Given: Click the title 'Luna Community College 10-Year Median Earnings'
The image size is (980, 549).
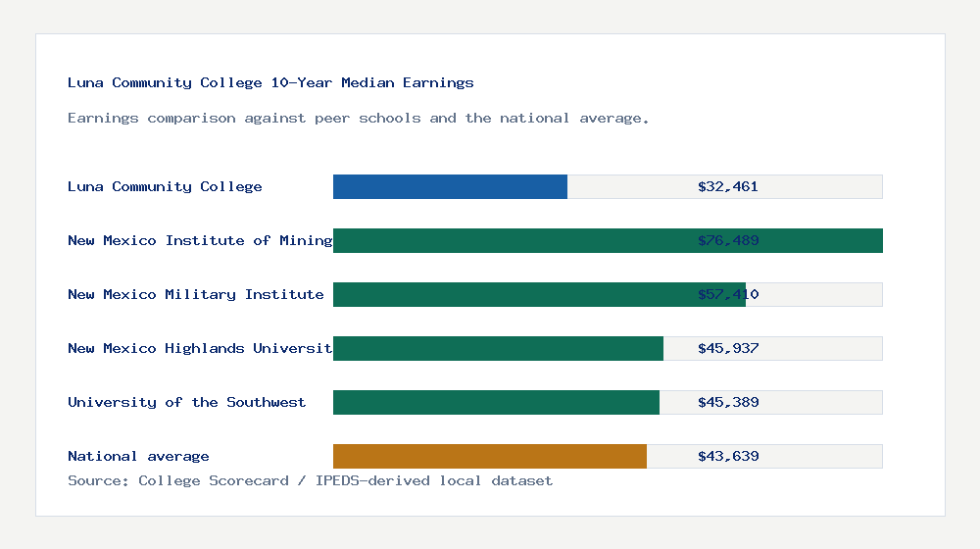Looking at the screenshot, I should (270, 82).
